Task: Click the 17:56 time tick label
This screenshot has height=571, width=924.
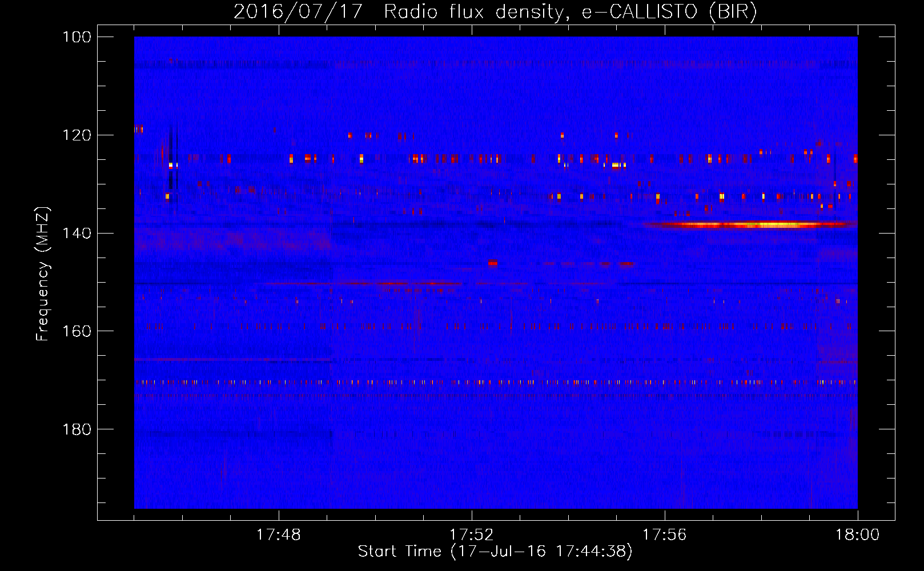Action: [665, 535]
